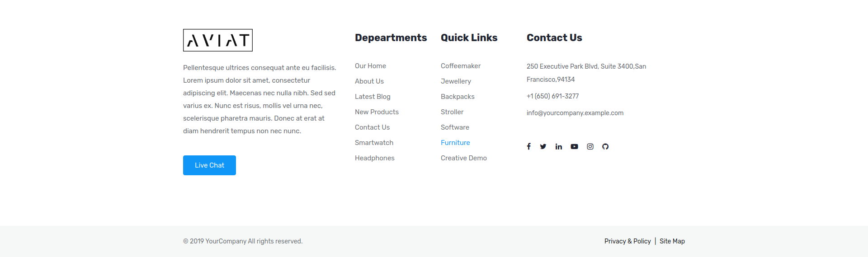Select the Headphones department link
Screen dimensions: 868x257
pos(374,158)
